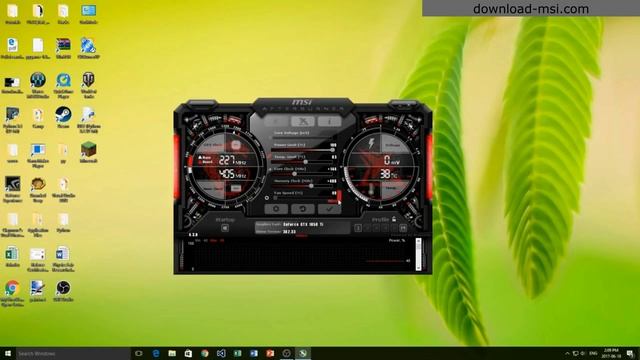Viewport: 640px width, 360px height.
Task: Toggle the profile lock icon
Action: [x=394, y=219]
